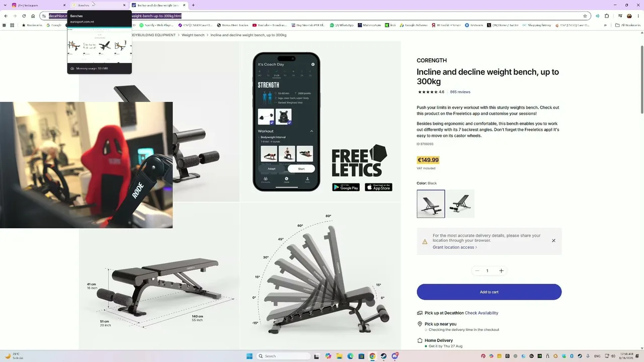The height and width of the screenshot is (362, 644).
Task: Open the Chrome profile avatar
Action: pos(629,16)
